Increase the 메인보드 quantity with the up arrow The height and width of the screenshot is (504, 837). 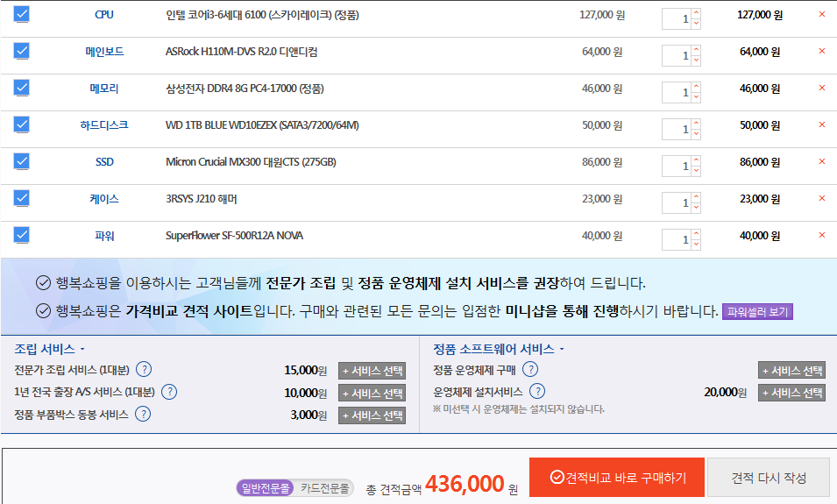(696, 48)
